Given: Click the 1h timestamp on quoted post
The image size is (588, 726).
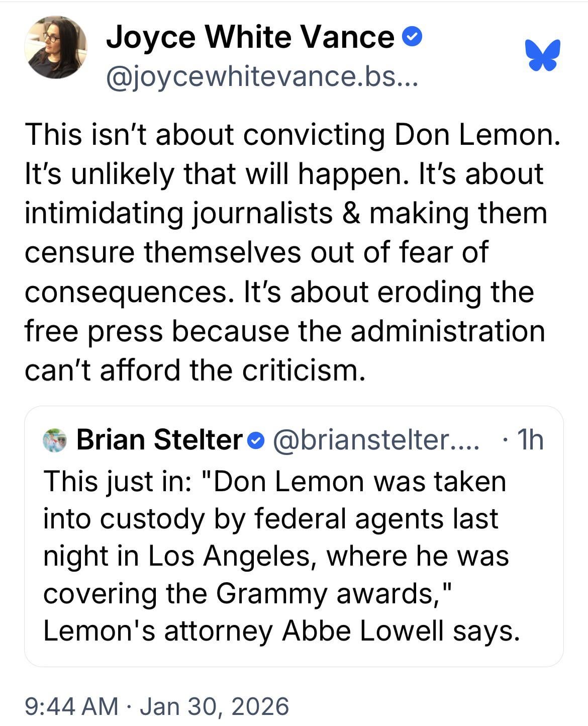Looking at the screenshot, I should coord(529,440).
